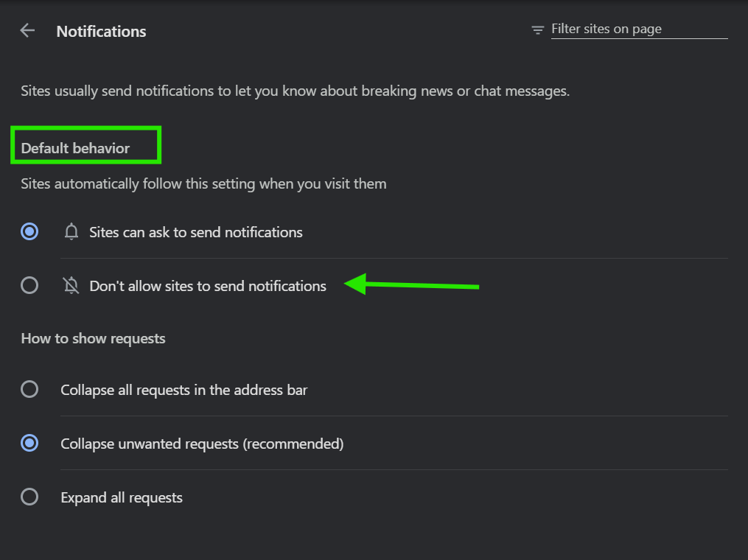Focus the "Filter sites on page" field

coord(638,29)
